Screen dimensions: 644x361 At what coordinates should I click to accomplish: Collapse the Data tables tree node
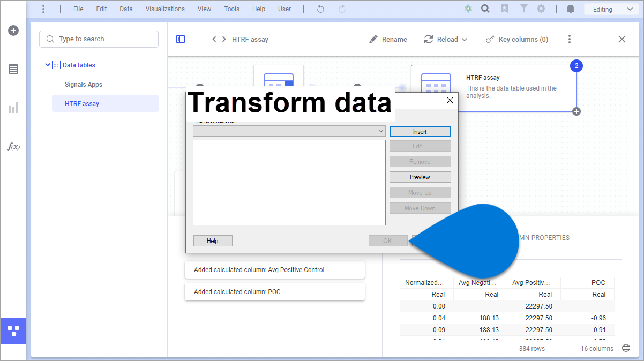pyautogui.click(x=48, y=65)
